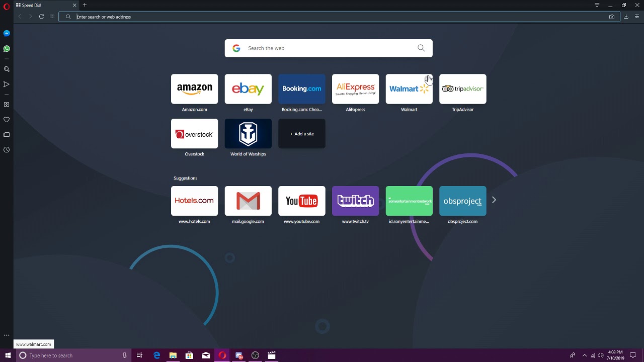The height and width of the screenshot is (362, 644).
Task: Open the Booking.com speed dial tile
Action: [x=302, y=89]
